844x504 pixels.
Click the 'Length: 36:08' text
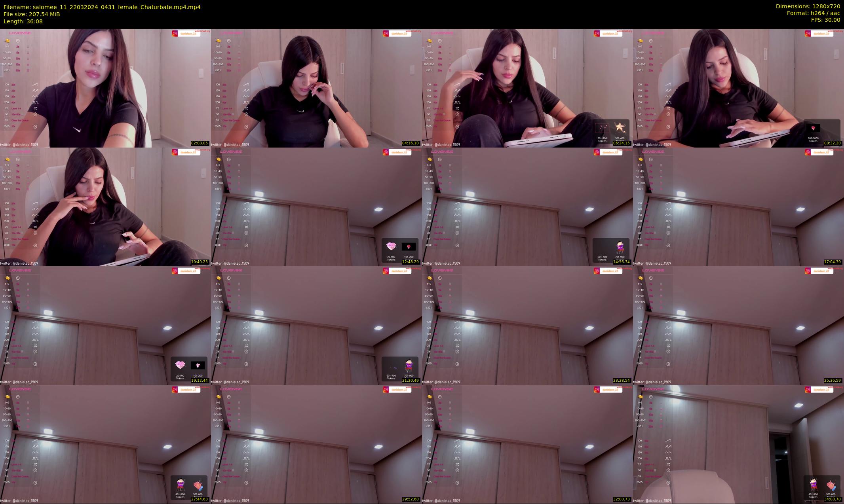pos(23,21)
